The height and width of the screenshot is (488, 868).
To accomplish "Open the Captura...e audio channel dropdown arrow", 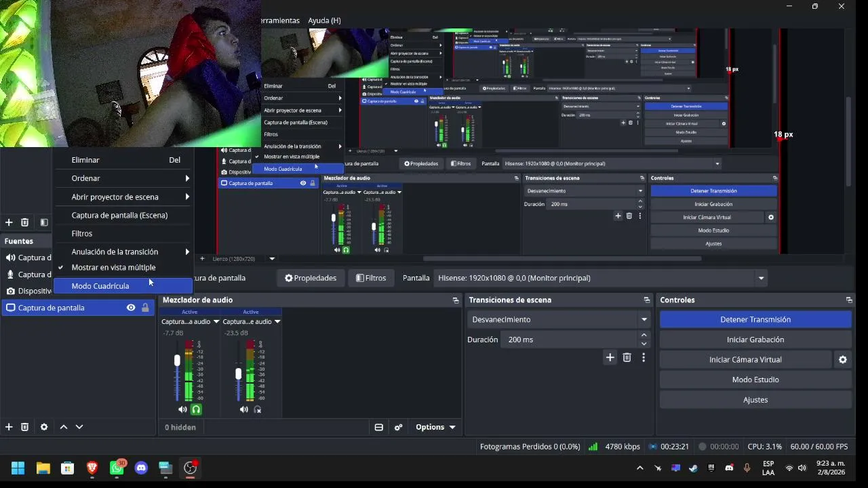I will pyautogui.click(x=277, y=322).
